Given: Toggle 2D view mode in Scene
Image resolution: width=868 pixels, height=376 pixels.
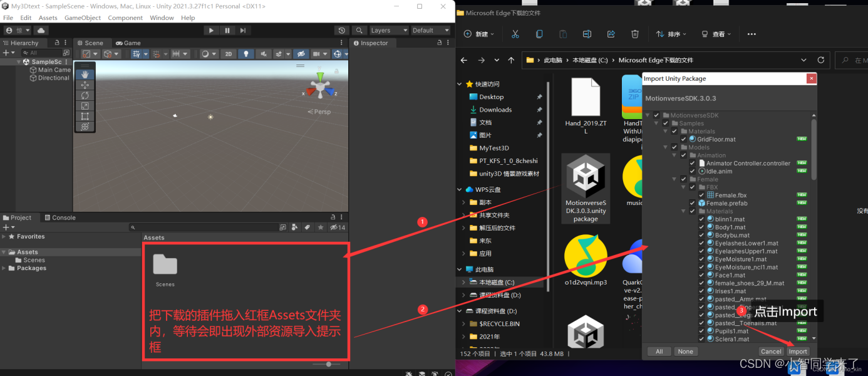Looking at the screenshot, I should [x=229, y=54].
